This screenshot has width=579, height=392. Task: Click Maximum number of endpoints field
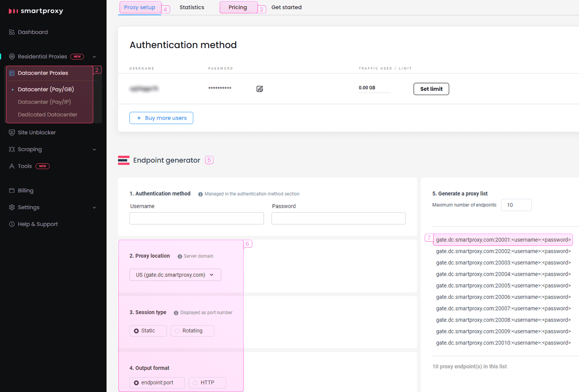516,205
